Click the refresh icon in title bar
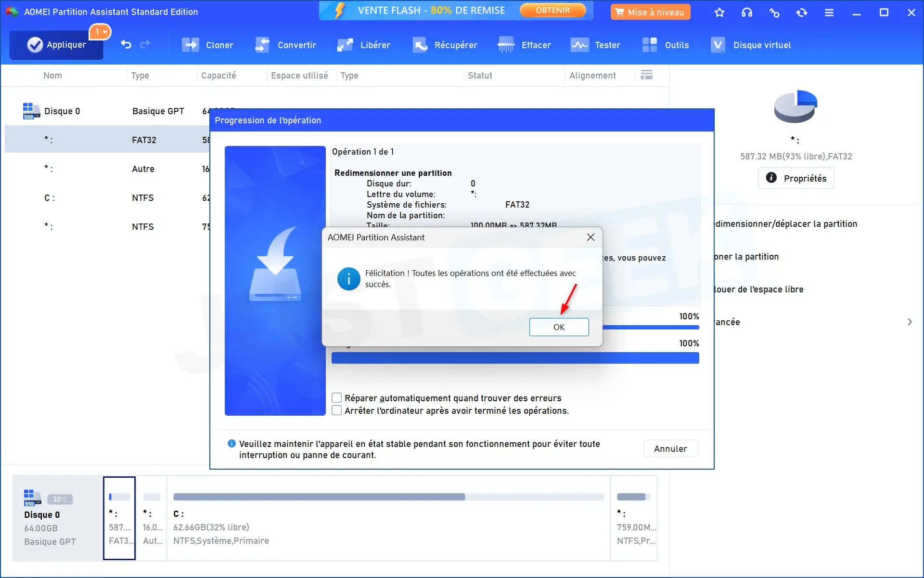 pos(802,13)
